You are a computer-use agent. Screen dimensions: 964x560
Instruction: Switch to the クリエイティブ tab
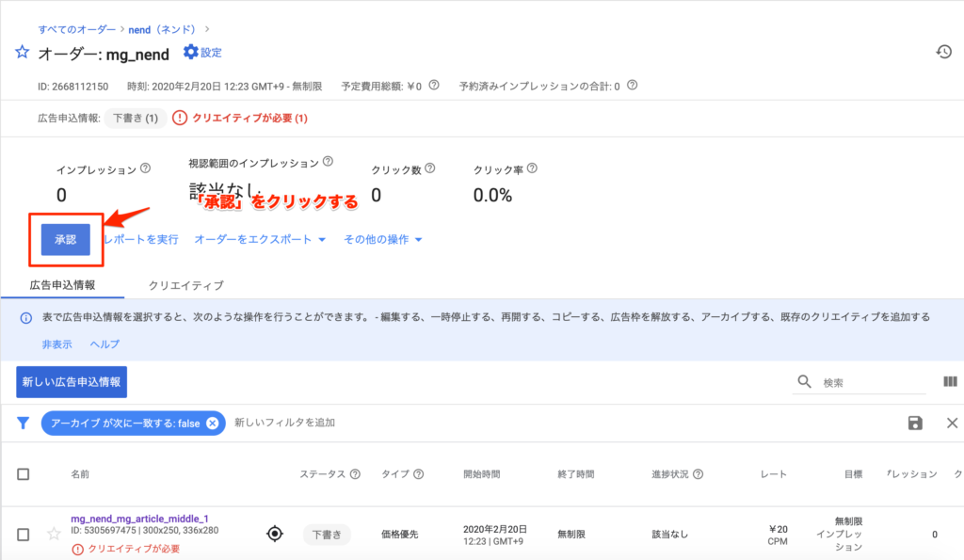pyautogui.click(x=185, y=285)
